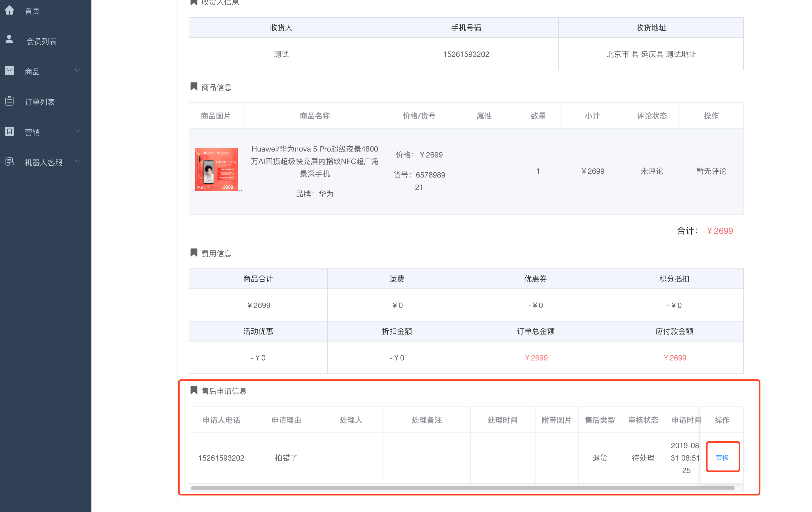This screenshot has height=512, width=812.
Task: Click the address 北京市 县 延庆县 测试地址
Action: (651, 54)
